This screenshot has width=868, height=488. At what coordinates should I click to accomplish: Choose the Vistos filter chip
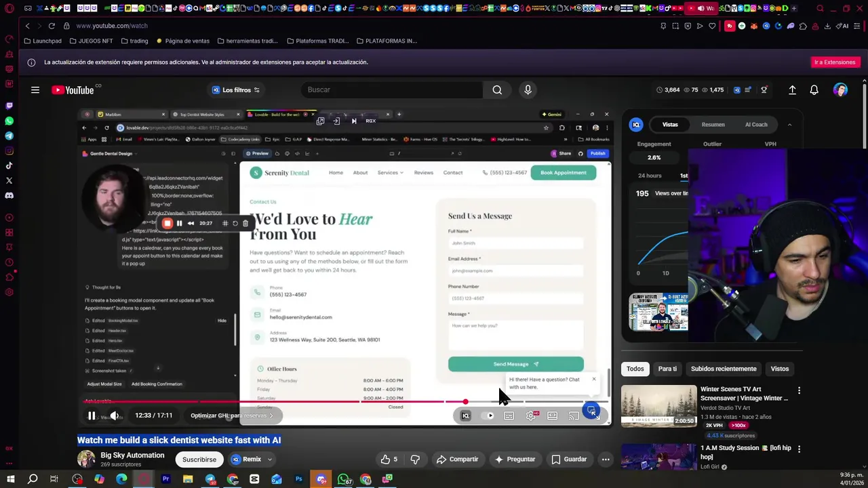point(780,369)
